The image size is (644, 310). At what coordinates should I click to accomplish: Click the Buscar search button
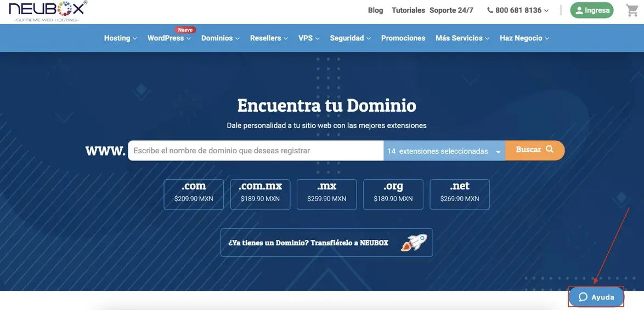(x=535, y=150)
